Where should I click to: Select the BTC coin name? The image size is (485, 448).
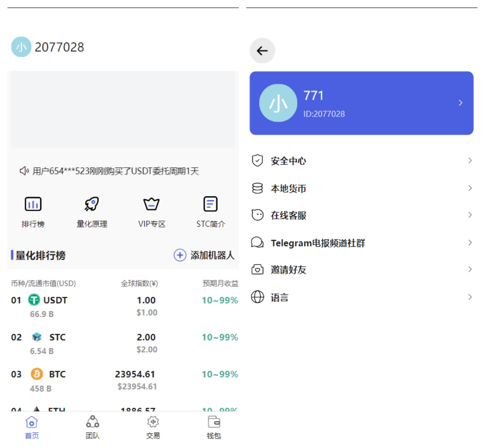(x=57, y=374)
